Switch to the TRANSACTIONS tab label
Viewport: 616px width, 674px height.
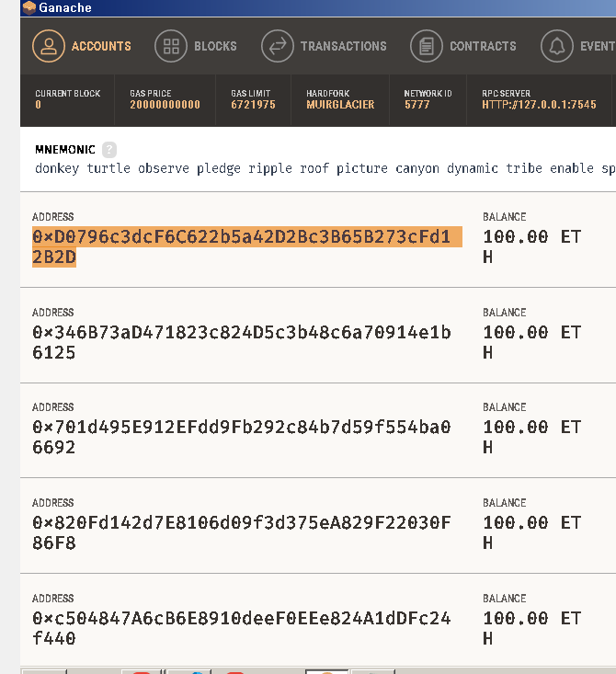point(344,46)
